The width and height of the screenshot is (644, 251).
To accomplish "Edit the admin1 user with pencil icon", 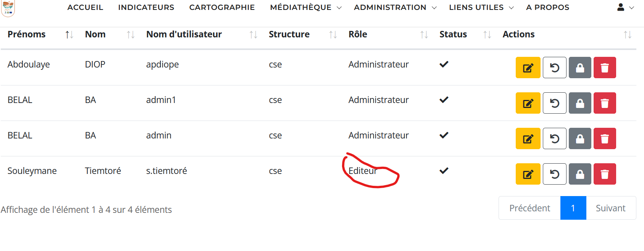I will [x=528, y=103].
